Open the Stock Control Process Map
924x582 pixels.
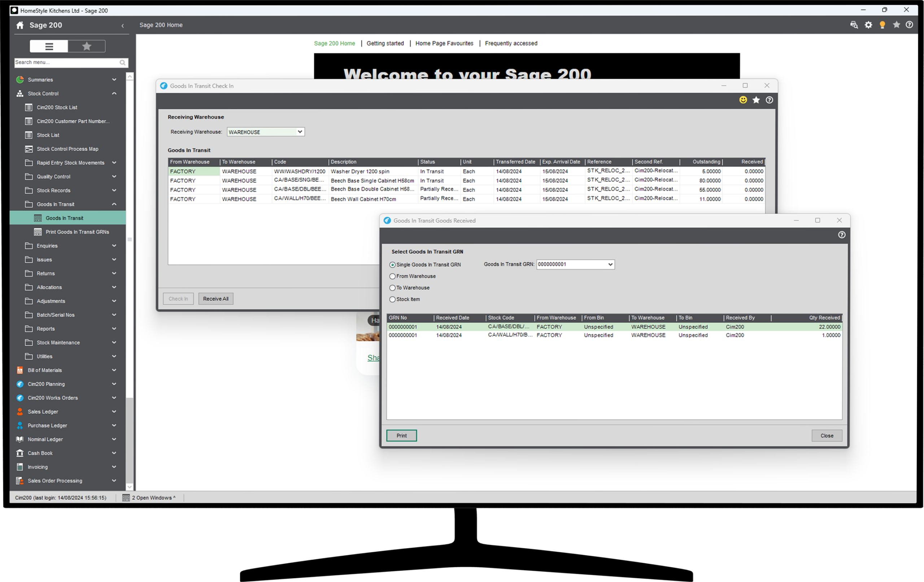67,149
